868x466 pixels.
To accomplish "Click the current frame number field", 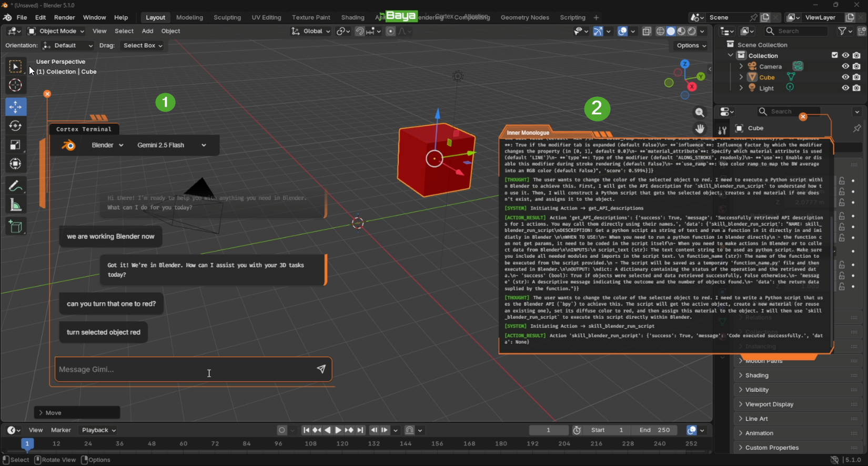I will coord(549,430).
